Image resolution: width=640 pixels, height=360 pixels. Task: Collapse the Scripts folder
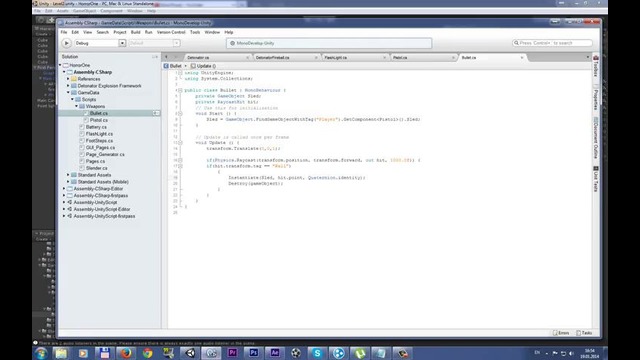tap(72, 100)
